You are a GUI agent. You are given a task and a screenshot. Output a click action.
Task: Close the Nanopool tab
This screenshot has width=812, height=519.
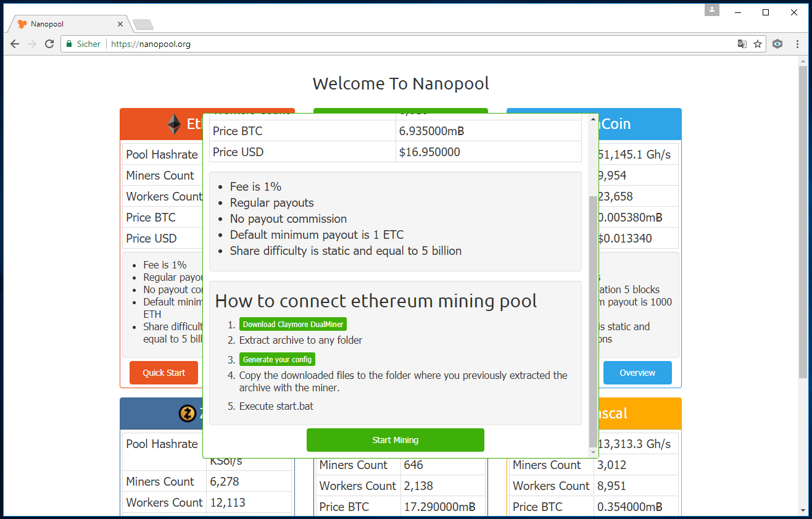pos(120,24)
